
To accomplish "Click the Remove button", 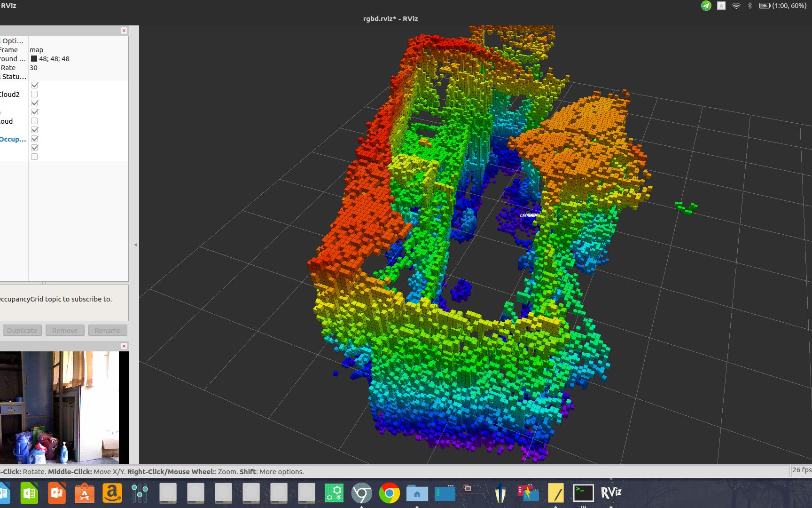I will pyautogui.click(x=65, y=330).
